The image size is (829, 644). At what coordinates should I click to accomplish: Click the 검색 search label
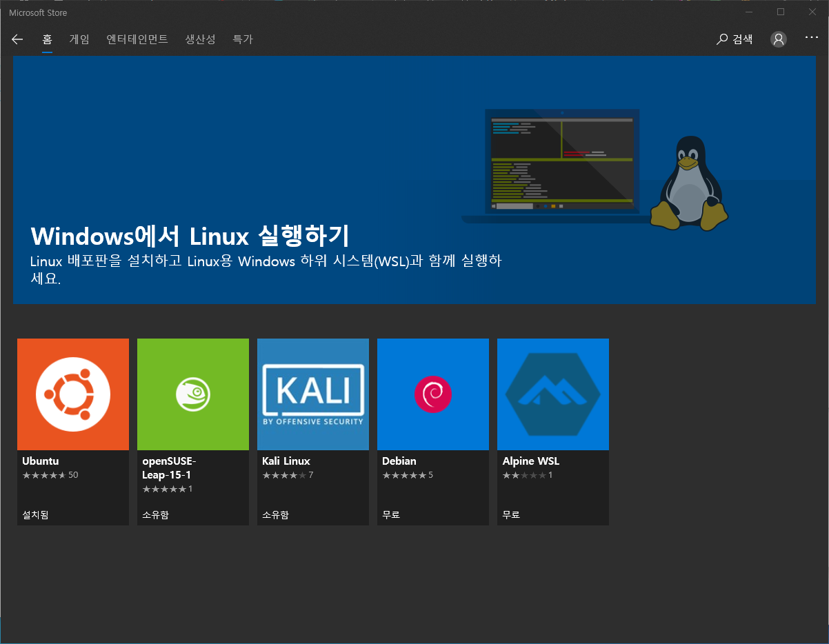742,39
